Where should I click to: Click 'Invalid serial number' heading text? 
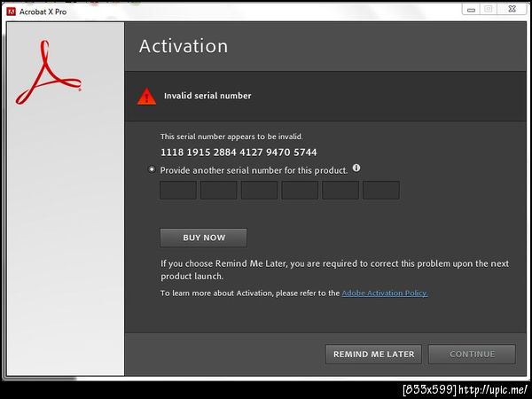[x=207, y=96]
